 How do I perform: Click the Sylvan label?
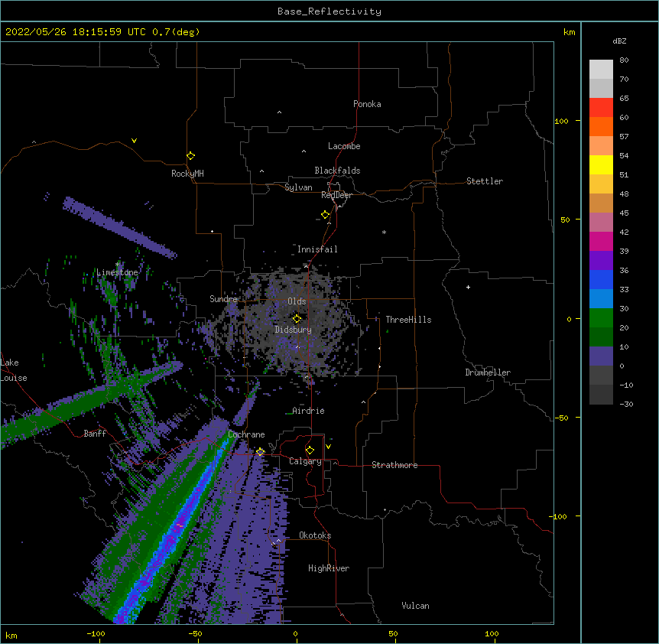pos(298,187)
